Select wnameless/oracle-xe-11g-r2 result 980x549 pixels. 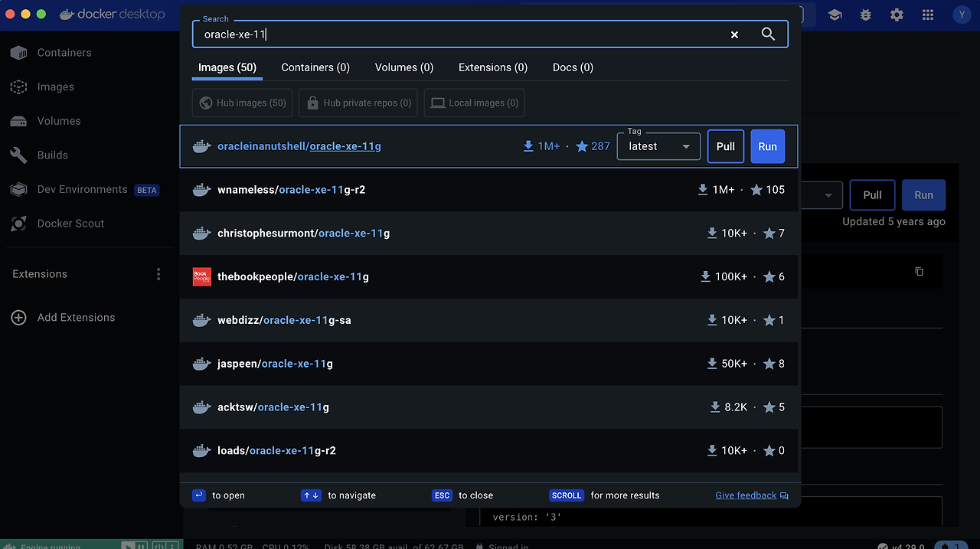click(x=488, y=190)
